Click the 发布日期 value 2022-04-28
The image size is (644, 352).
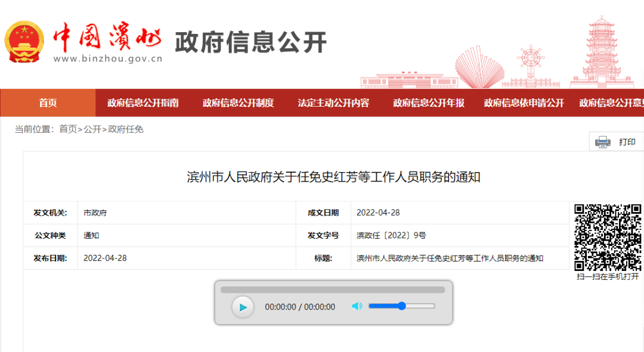[x=105, y=258]
